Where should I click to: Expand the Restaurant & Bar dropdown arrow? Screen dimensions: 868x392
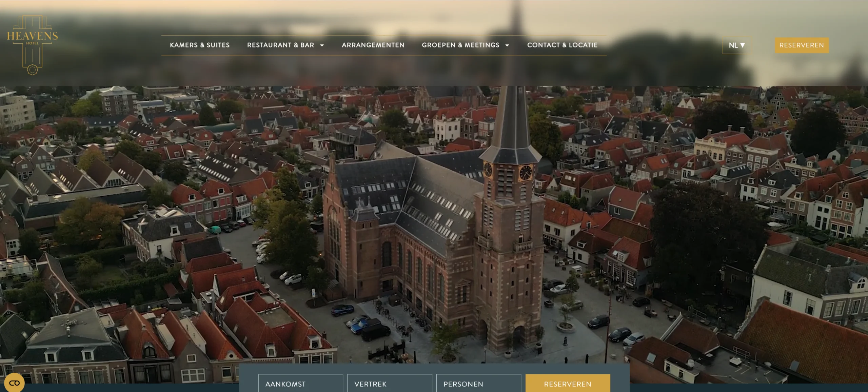322,45
